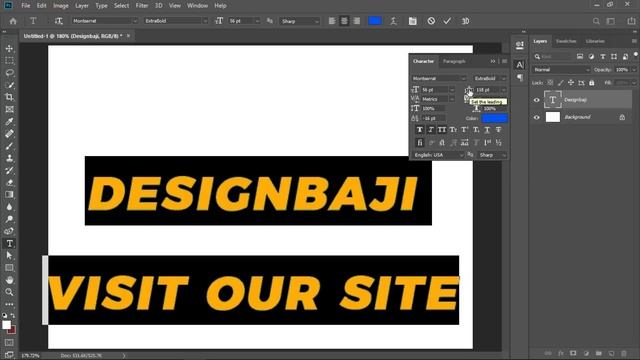Left align text in options bar
This screenshot has height=360, width=640.
coord(332,21)
